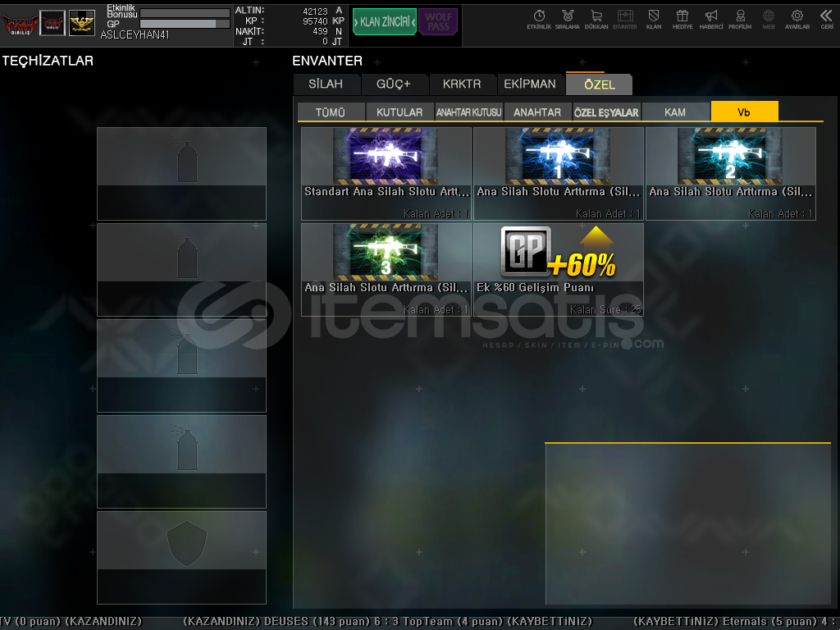Click the Wolfteam logo at top left
Image resolution: width=840 pixels, height=630 pixels.
(x=20, y=23)
